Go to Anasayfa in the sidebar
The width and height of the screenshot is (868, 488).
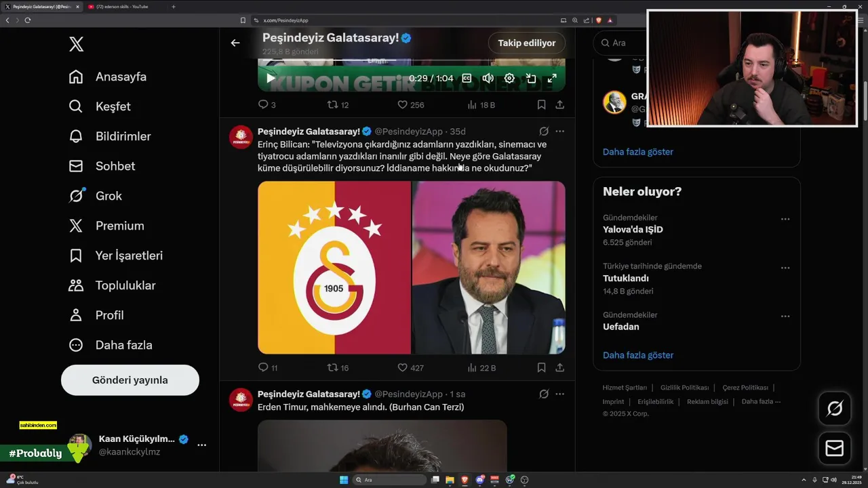click(x=108, y=77)
